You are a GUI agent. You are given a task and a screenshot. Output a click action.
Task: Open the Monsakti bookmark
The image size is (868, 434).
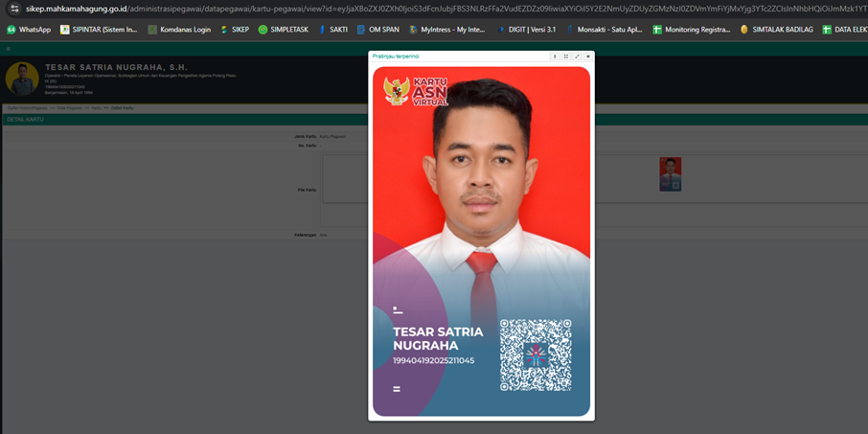pos(604,30)
